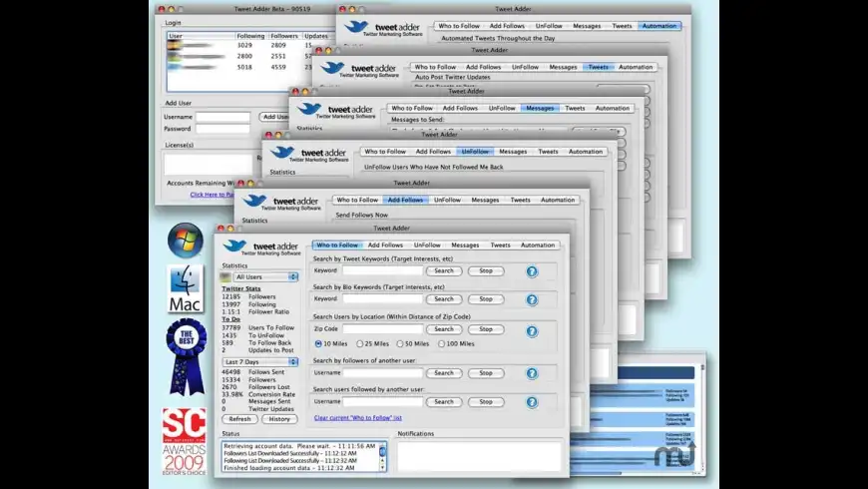Select highlighted Automation tab in rearmost Tweet Adder window
Viewport: 868px width, 489px height.
pos(659,26)
